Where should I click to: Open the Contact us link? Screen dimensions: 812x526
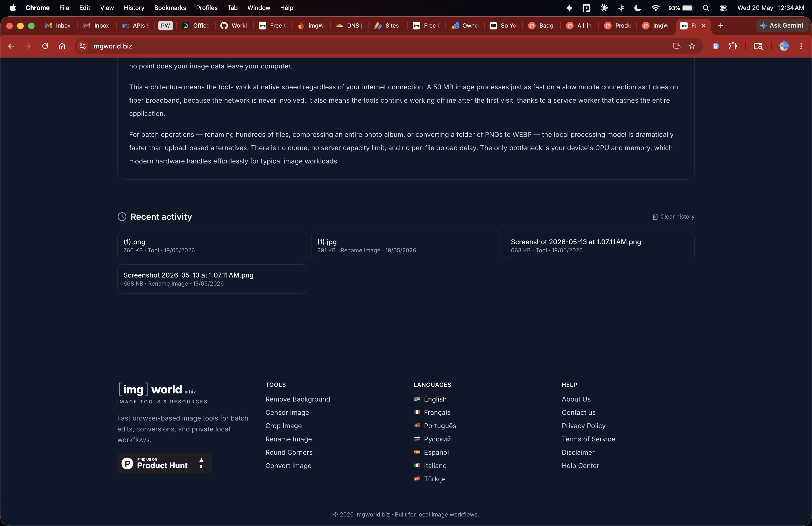[x=578, y=412]
